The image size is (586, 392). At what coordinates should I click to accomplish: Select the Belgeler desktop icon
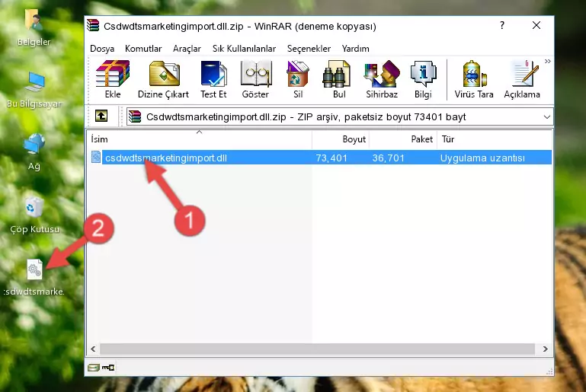point(34,27)
